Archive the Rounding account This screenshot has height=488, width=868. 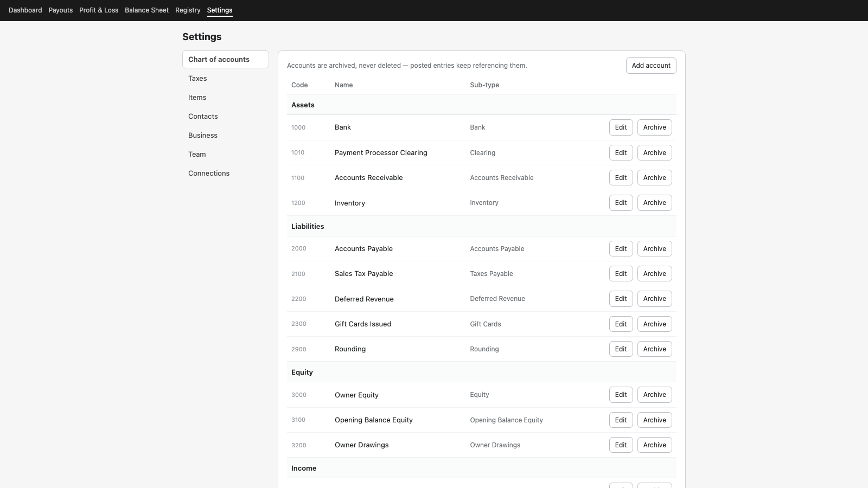[x=655, y=349]
